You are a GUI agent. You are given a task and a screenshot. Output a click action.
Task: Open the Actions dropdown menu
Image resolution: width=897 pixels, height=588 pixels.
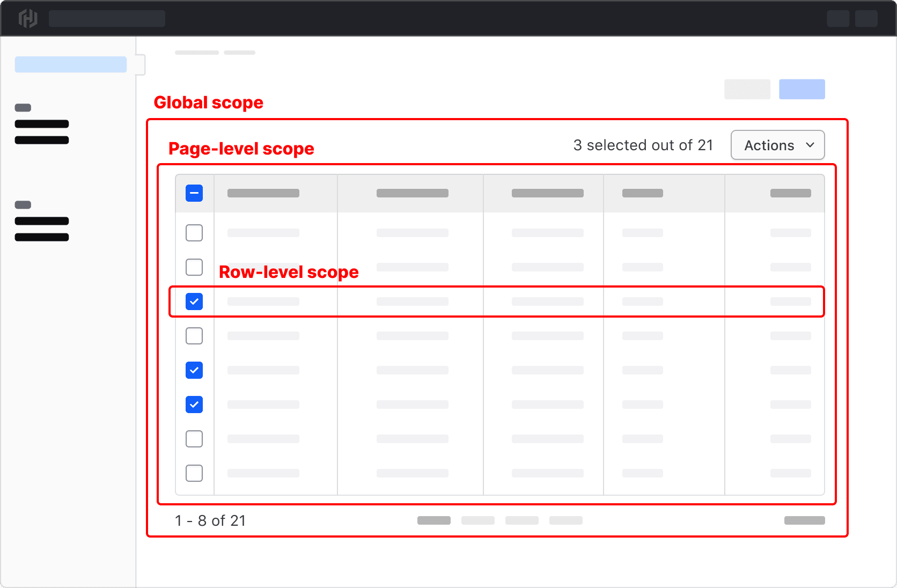coord(777,145)
